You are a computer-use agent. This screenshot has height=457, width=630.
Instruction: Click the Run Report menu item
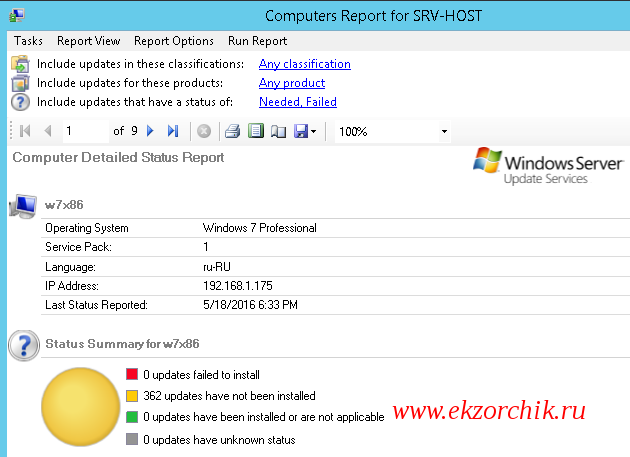point(258,41)
